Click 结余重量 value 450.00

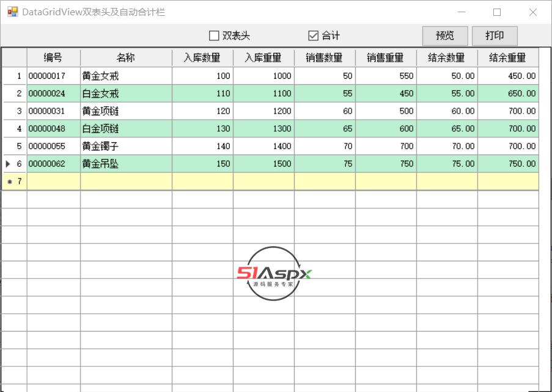[508, 76]
